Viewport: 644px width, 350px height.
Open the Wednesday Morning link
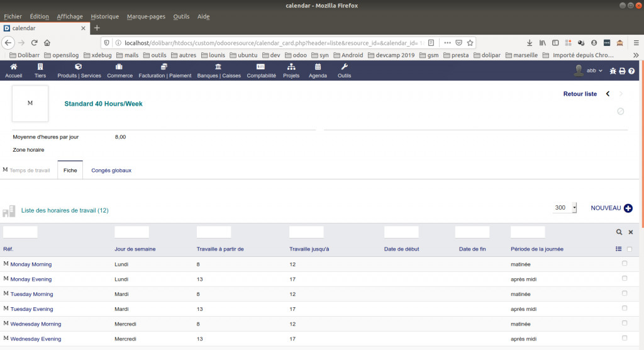click(36, 324)
